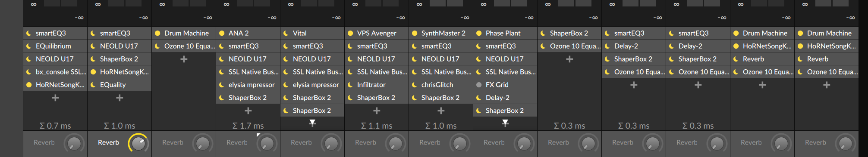Add device with plus below EQuality
868x157 pixels.
[x=120, y=98]
